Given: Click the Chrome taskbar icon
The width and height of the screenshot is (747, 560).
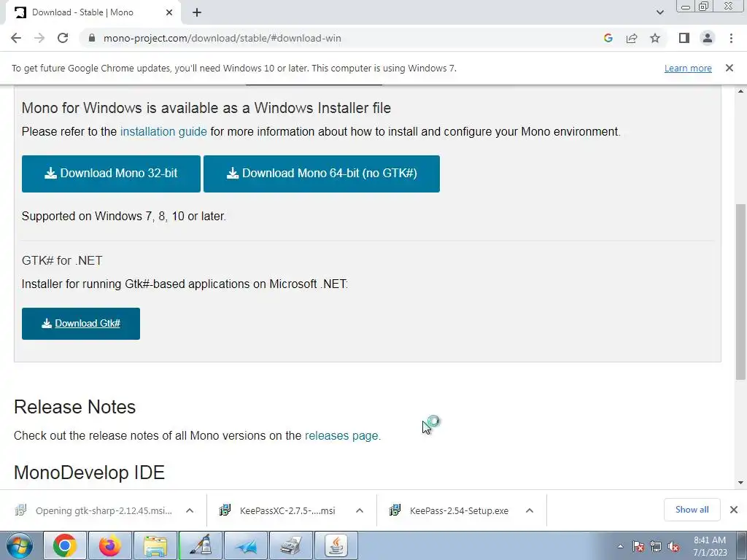Looking at the screenshot, I should (65, 545).
